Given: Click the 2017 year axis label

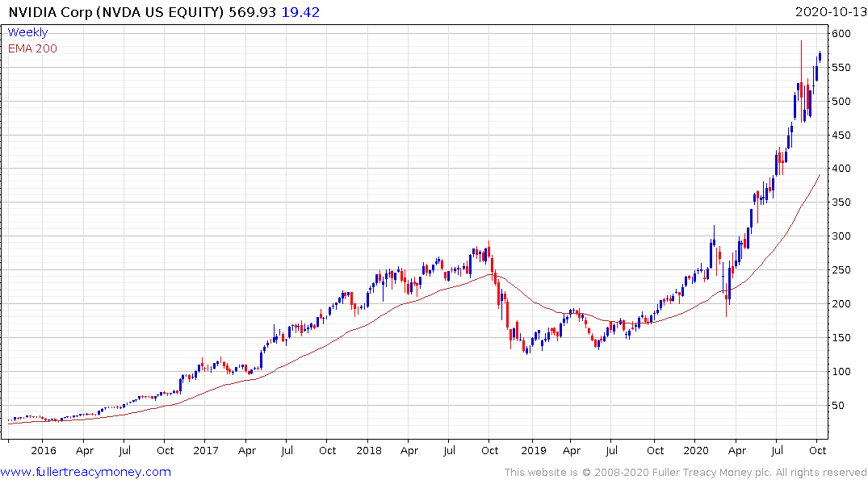Looking at the screenshot, I should point(206,450).
